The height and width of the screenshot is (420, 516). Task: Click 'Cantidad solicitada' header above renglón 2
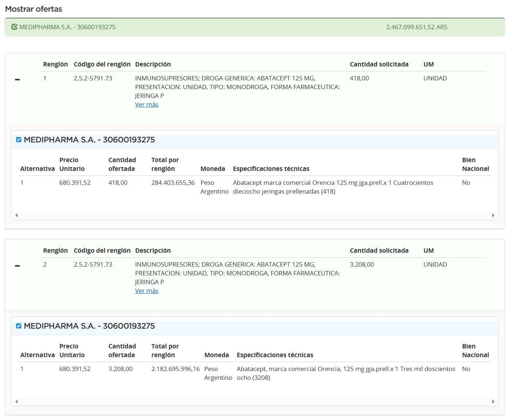tap(379, 251)
